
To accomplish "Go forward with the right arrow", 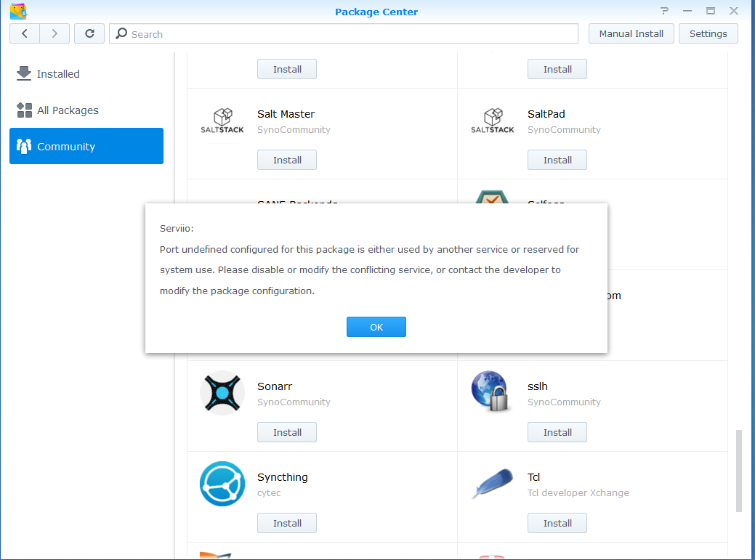I will [x=54, y=33].
